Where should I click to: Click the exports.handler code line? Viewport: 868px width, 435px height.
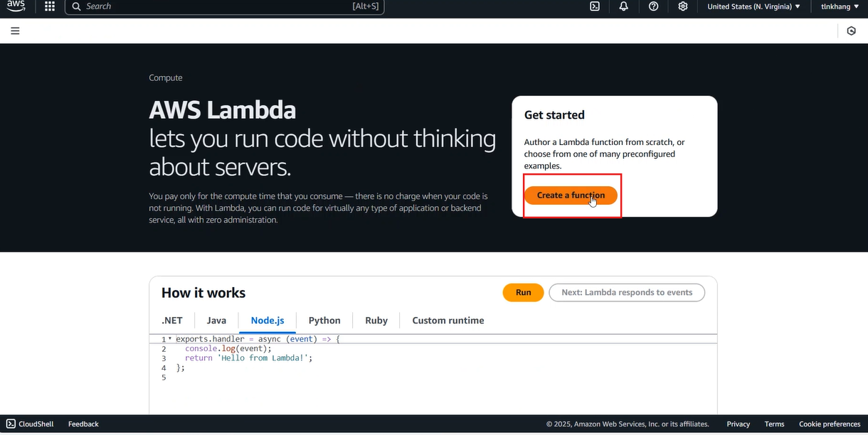(x=258, y=339)
